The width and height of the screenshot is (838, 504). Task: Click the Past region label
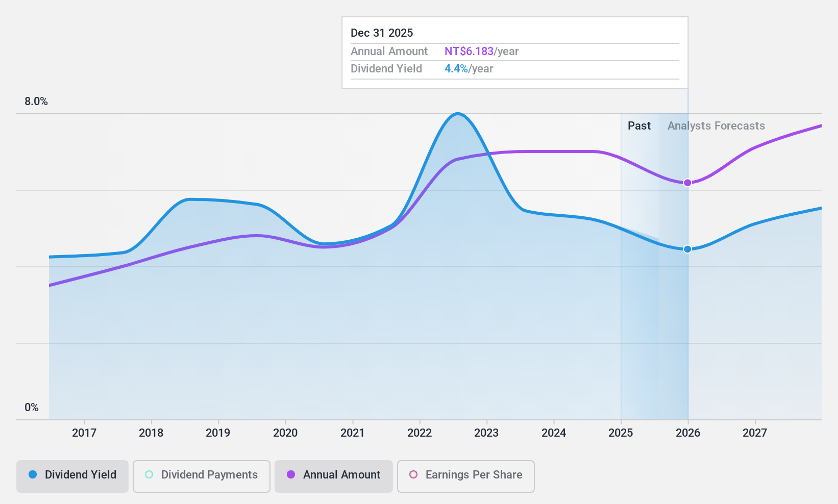click(639, 126)
